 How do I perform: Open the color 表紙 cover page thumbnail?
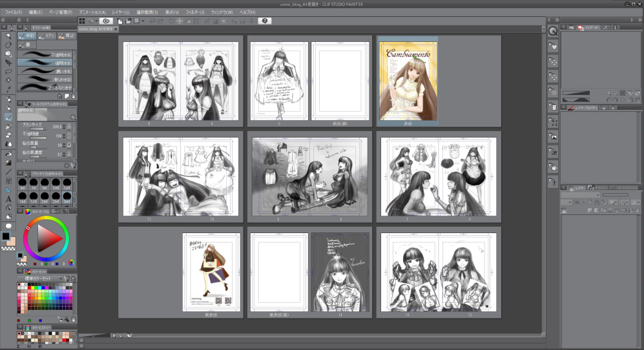[408, 81]
